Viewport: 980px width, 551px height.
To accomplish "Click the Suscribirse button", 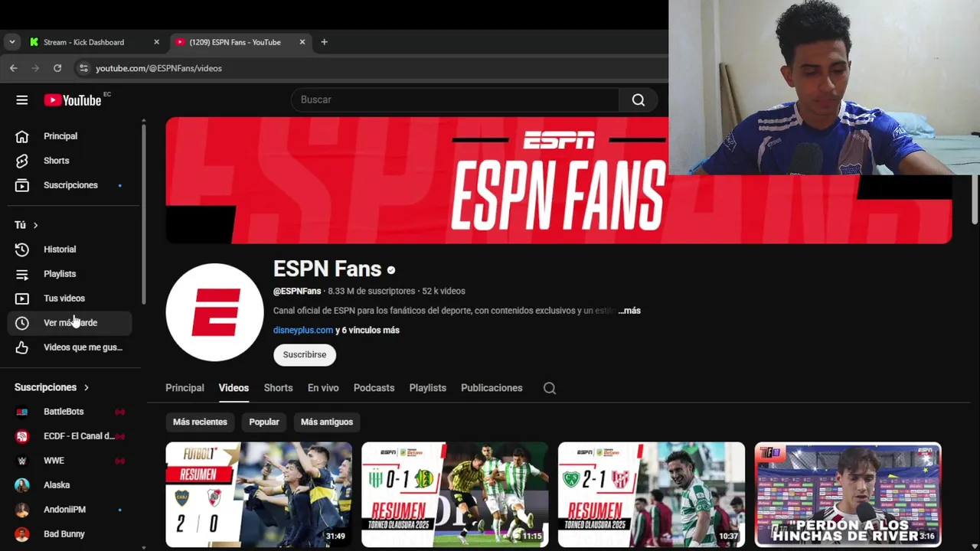I will 305,355.
